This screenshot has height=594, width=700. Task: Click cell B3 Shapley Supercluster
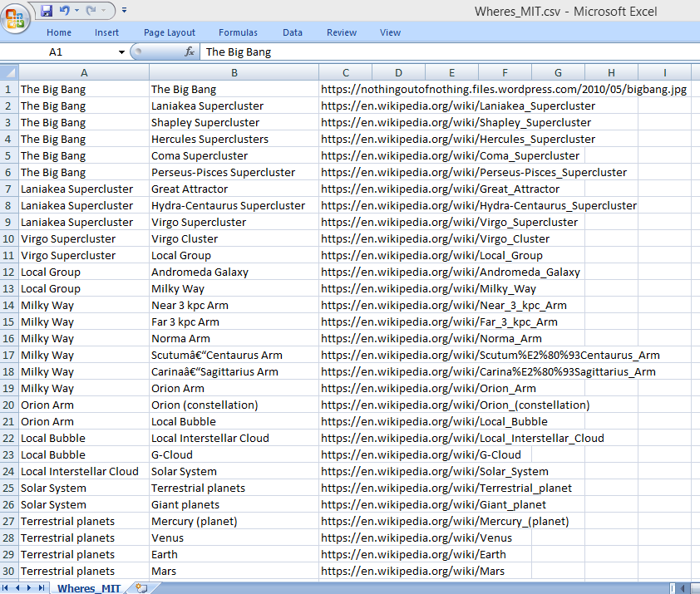coord(234,122)
